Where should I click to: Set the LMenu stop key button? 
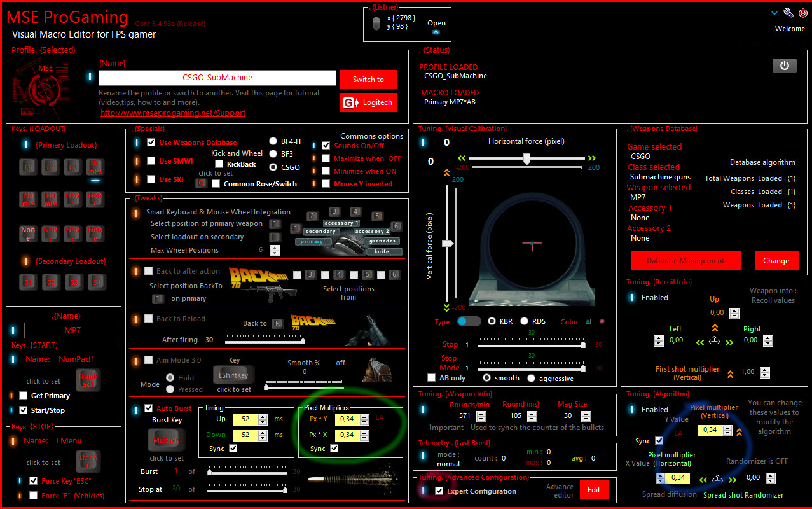click(x=88, y=461)
